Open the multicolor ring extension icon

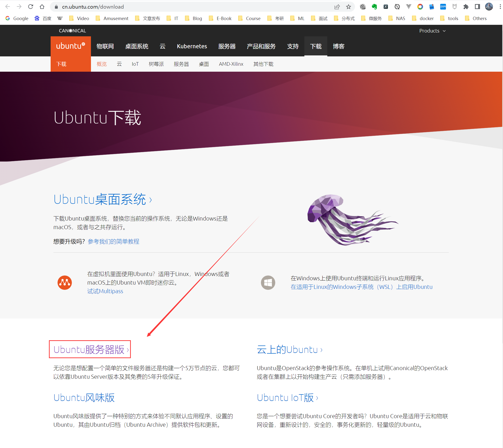[420, 7]
